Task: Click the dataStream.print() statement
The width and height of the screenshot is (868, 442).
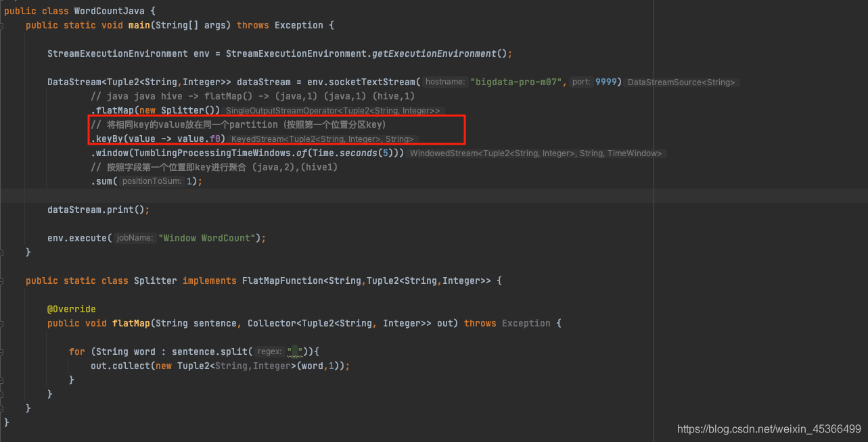Action: pos(99,210)
